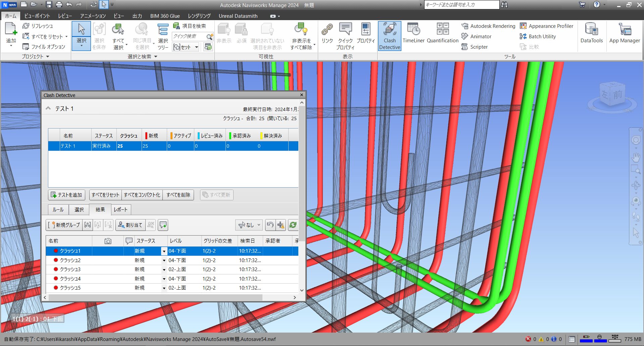Collapse the テスト 1 test panel
This screenshot has height=346, width=644.
48,108
